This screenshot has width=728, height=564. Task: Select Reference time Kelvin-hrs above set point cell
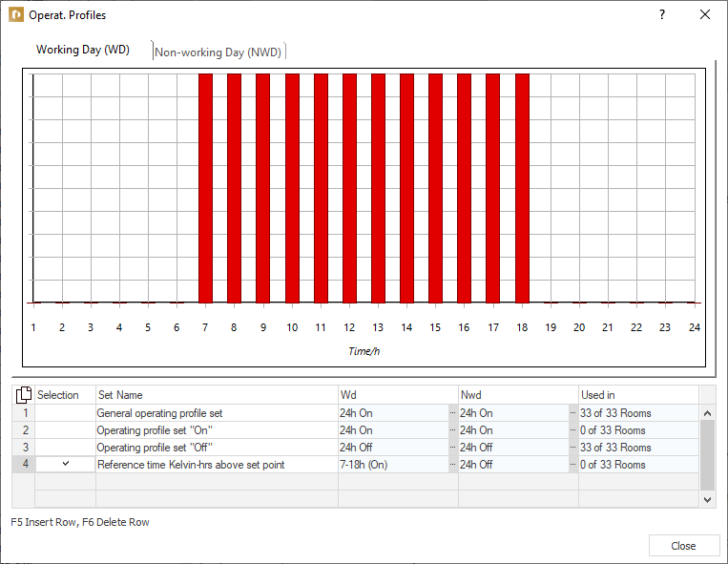click(217, 464)
